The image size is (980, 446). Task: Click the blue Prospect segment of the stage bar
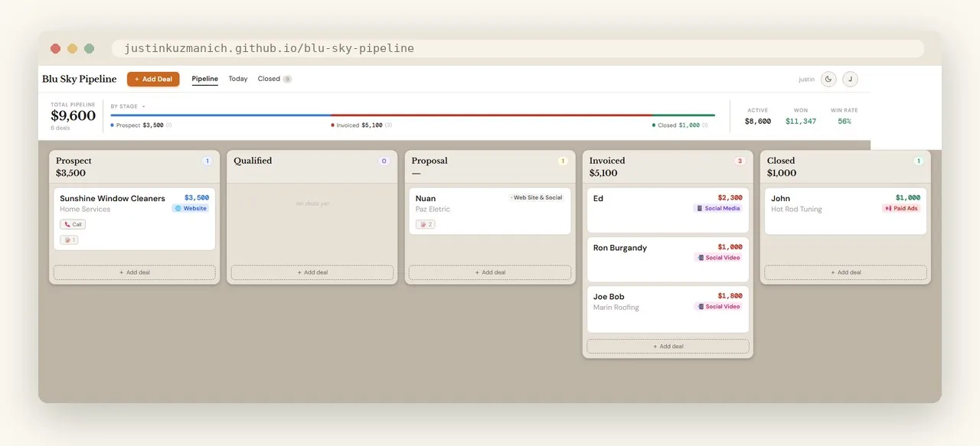tap(220, 115)
